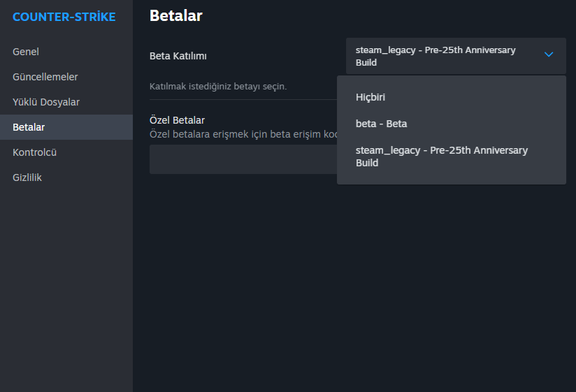Open the Genel settings section

point(26,52)
